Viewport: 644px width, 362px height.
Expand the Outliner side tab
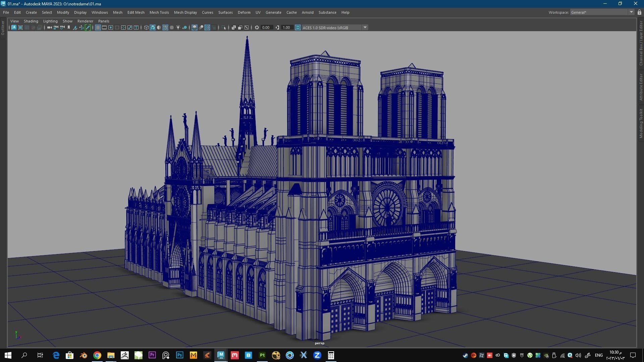(3, 28)
